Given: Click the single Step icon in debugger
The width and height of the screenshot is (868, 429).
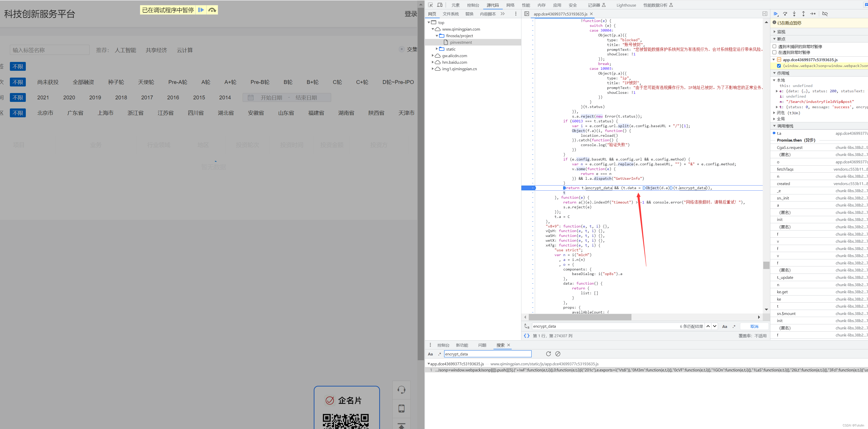Looking at the screenshot, I should 813,14.
